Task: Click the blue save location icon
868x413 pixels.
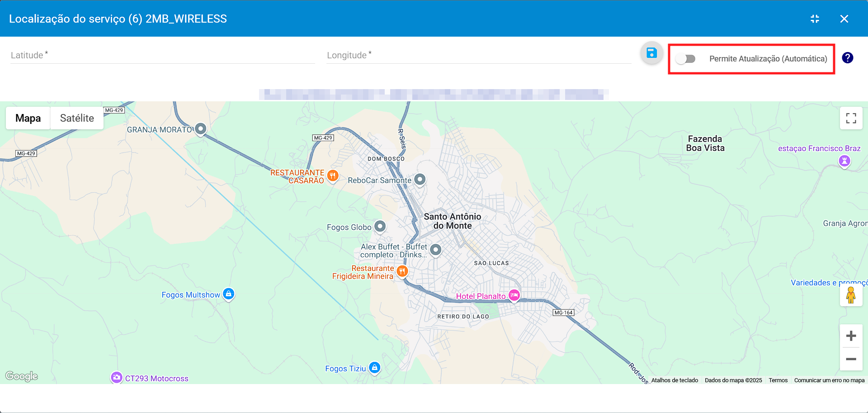Action: [651, 53]
